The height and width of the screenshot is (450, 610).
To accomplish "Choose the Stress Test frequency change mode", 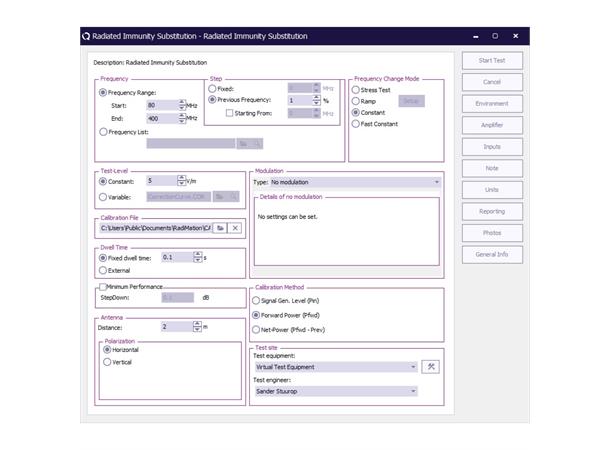I will point(356,89).
